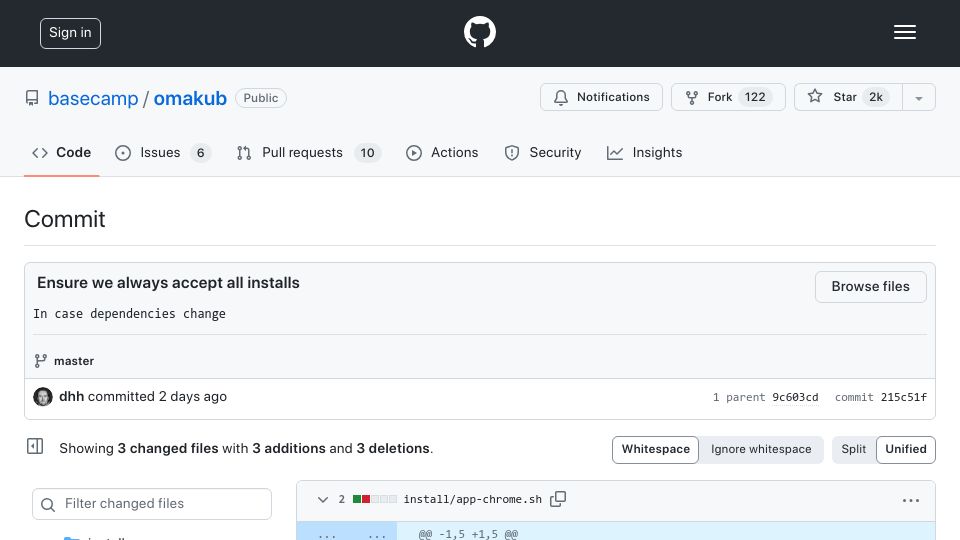Open parent commit 9c603cd

795,397
